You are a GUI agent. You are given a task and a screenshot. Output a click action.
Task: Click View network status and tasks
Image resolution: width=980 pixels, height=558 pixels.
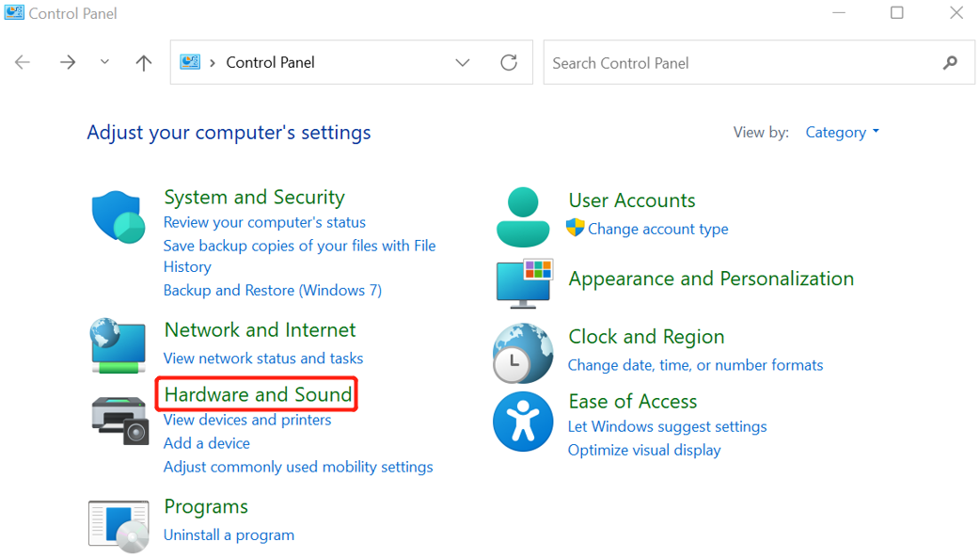(263, 359)
